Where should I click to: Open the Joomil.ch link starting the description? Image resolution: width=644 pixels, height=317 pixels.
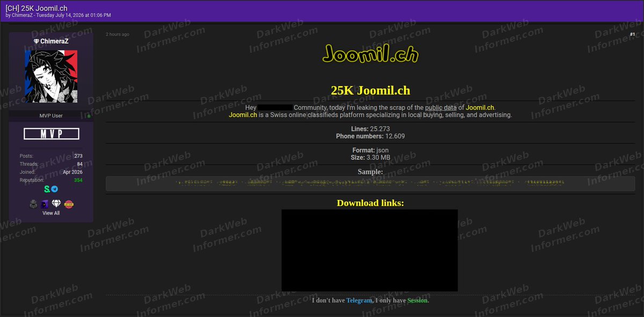point(243,115)
